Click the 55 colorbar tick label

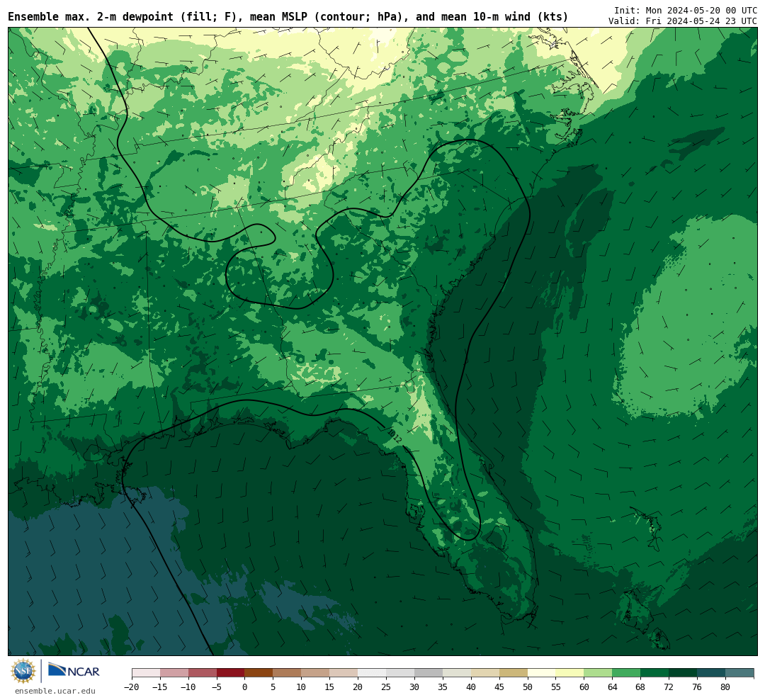point(556,687)
